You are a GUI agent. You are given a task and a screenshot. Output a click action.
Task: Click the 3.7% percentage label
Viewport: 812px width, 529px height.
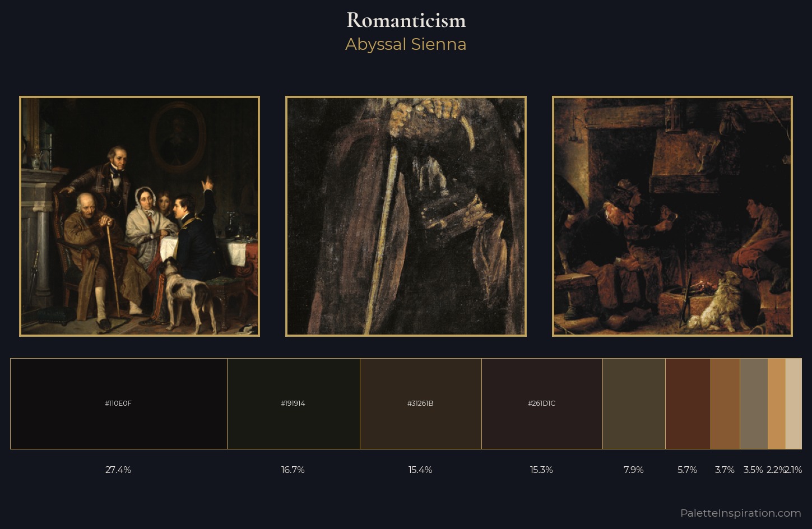725,470
